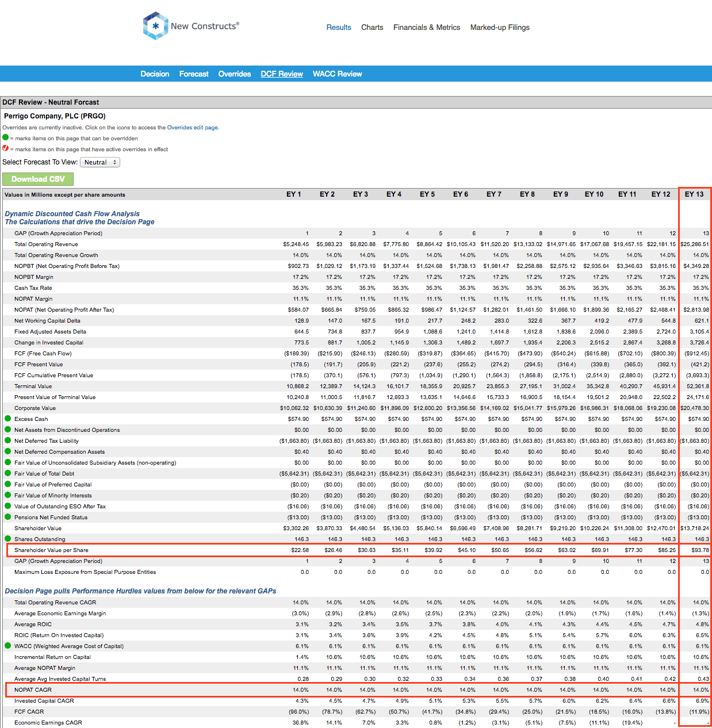Click the $93.78 shareholder value per share cell

699,550
